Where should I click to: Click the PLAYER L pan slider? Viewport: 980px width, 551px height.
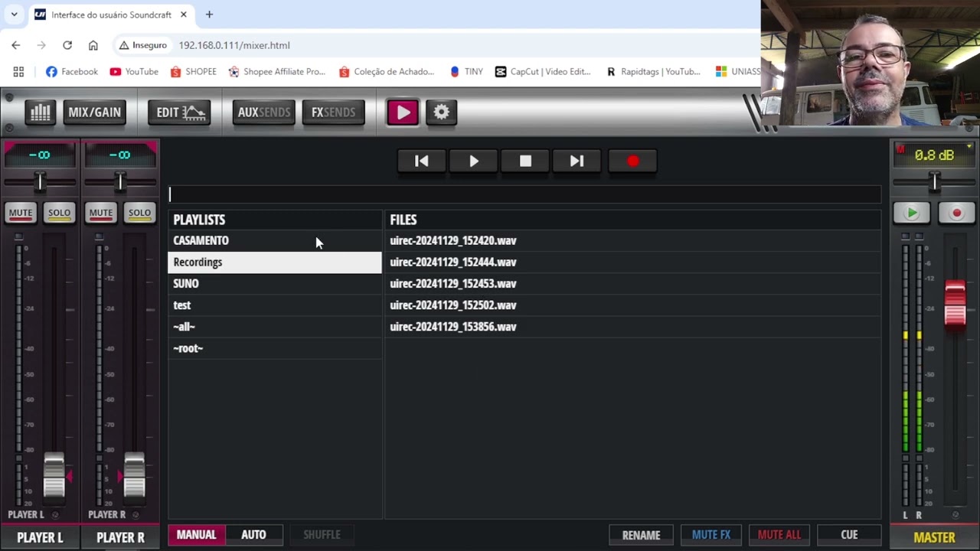coord(40,181)
